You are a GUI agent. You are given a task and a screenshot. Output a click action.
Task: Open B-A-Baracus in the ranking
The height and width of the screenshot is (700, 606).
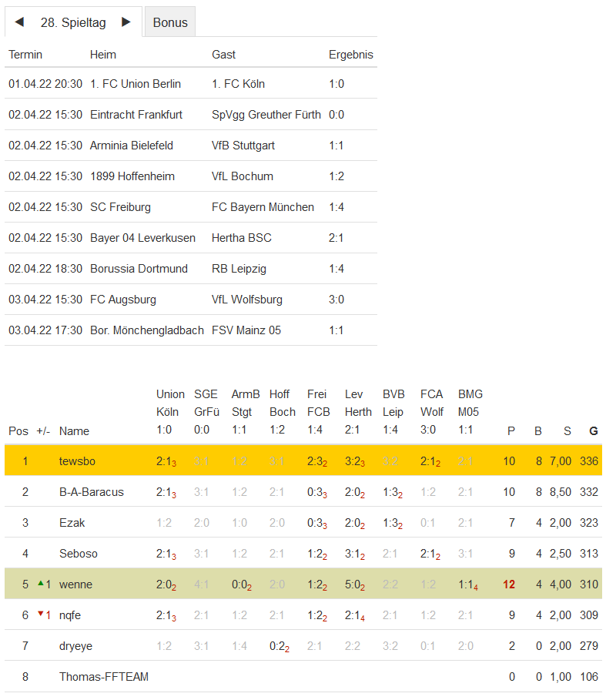[x=91, y=492]
